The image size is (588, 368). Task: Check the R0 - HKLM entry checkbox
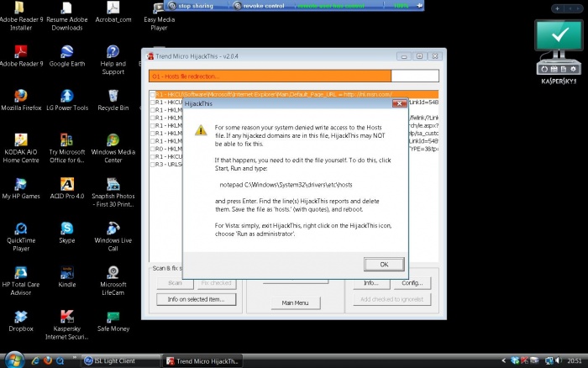click(153, 149)
